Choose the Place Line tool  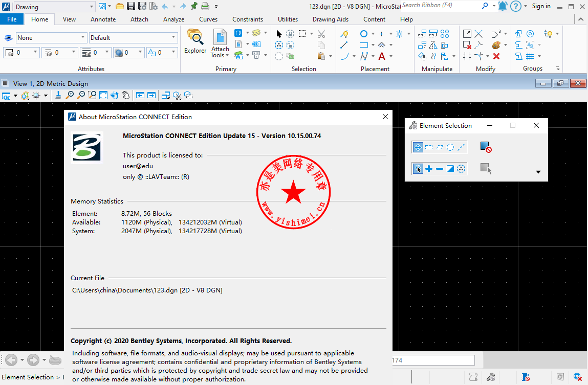click(x=344, y=45)
